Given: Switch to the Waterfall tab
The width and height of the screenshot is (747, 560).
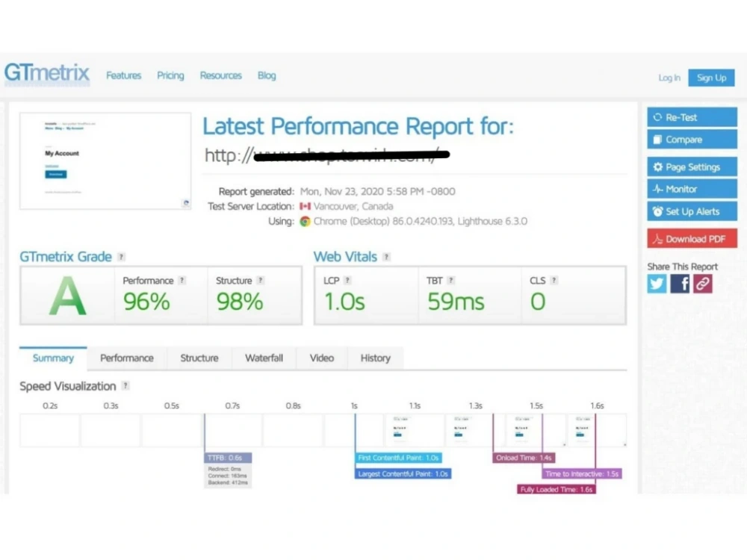Looking at the screenshot, I should tap(264, 358).
